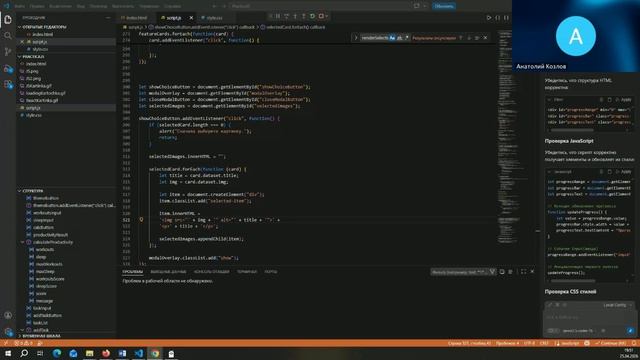Maximize the bottom panel
The image size is (640, 360).
pos(523,271)
